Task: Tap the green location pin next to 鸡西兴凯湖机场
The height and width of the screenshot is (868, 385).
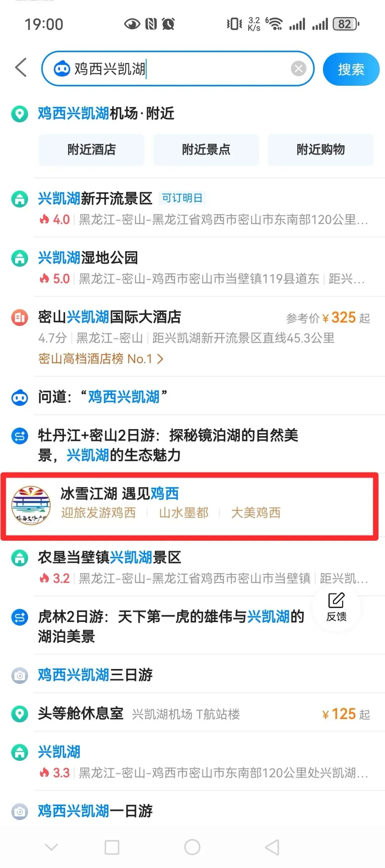Action: pos(20,114)
